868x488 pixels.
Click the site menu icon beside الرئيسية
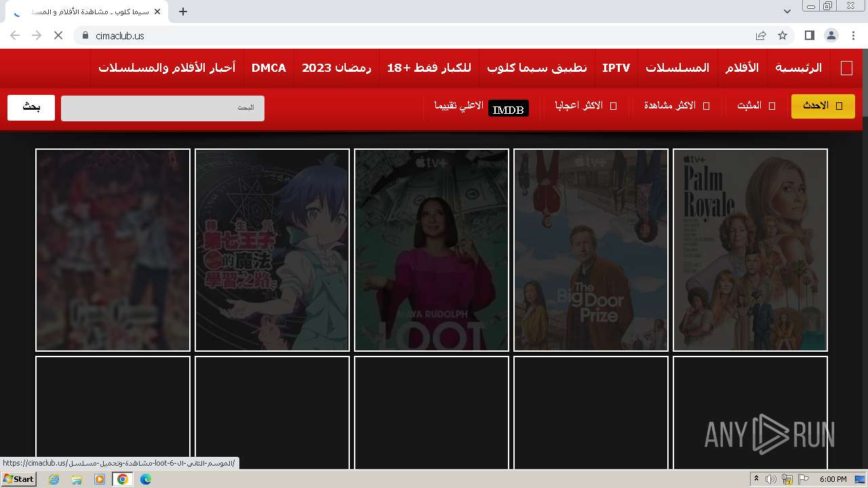click(x=846, y=68)
